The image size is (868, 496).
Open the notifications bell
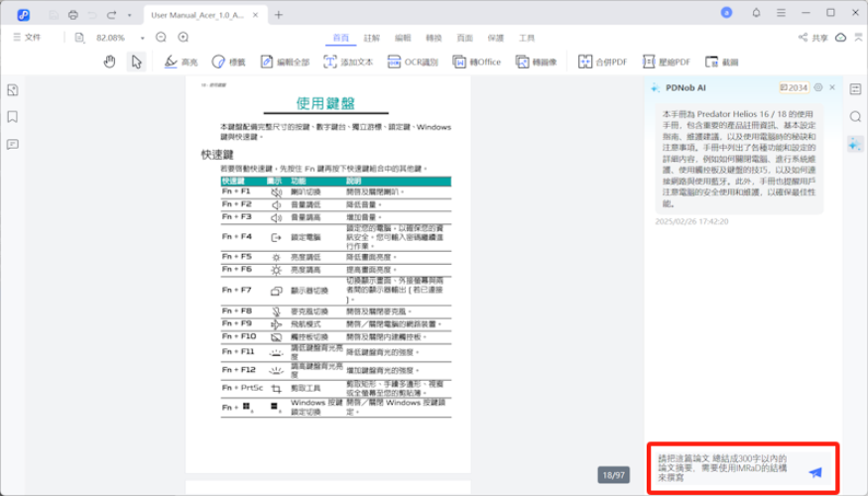(756, 13)
